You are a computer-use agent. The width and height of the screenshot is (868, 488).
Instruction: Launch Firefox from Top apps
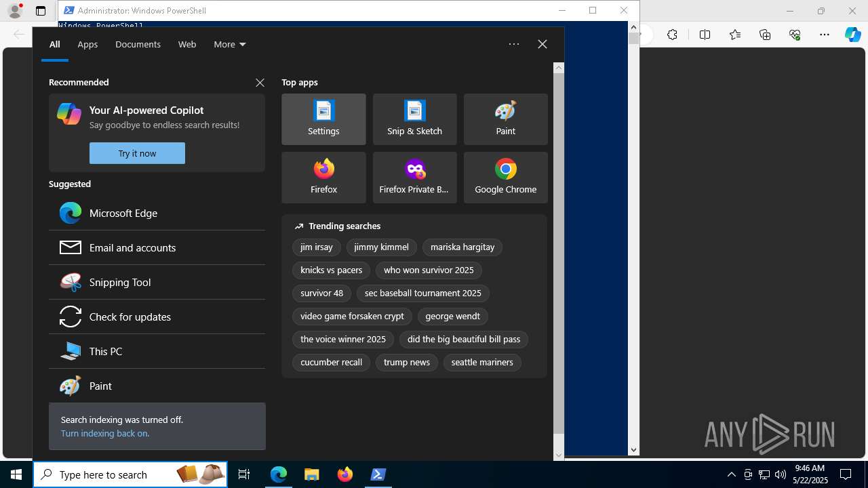pos(323,178)
